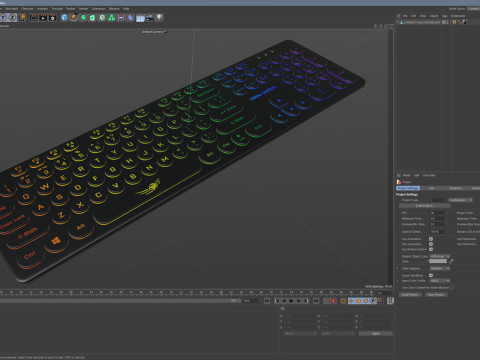The image size is (480, 360).
Task: Add a Camera object
Action: pyautogui.click(x=150, y=17)
